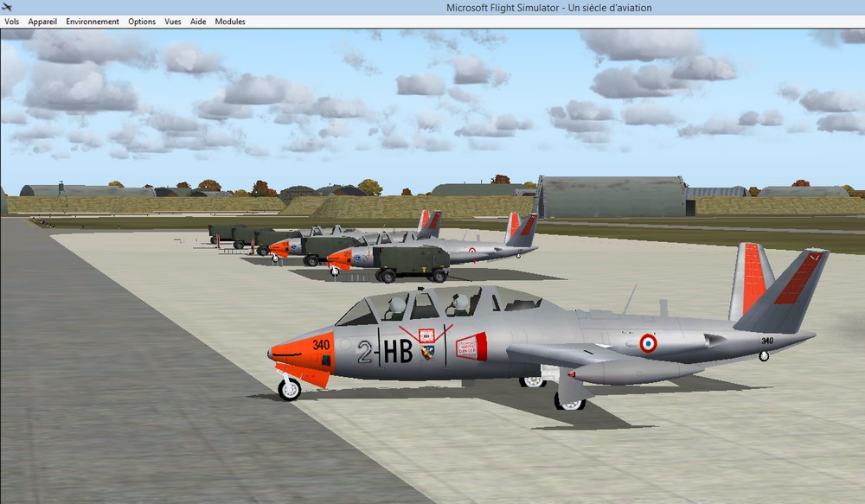The height and width of the screenshot is (504, 865).
Task: Open the Environnement menu
Action: click(x=93, y=22)
